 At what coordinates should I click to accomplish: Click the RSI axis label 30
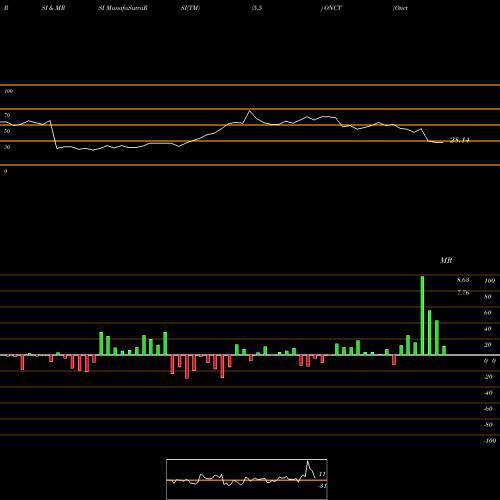(7, 147)
